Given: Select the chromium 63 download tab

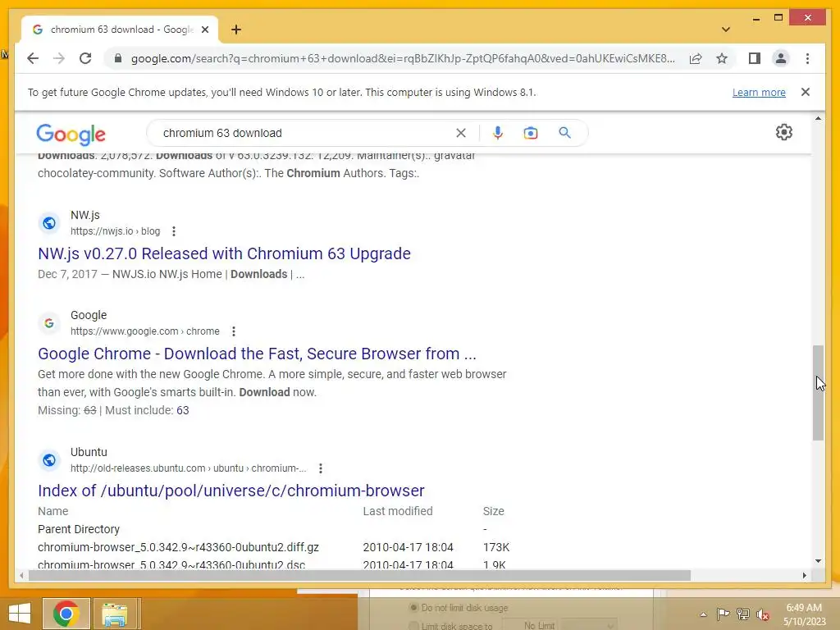Looking at the screenshot, I should click(120, 30).
